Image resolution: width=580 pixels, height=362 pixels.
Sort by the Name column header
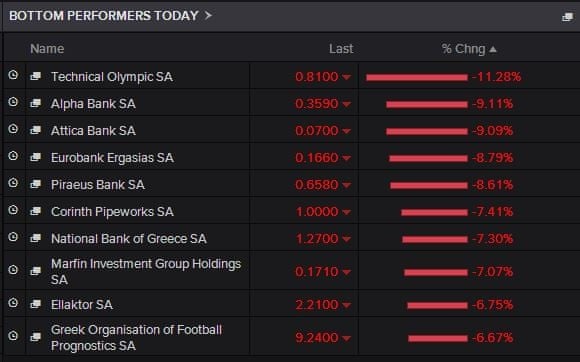coord(47,49)
